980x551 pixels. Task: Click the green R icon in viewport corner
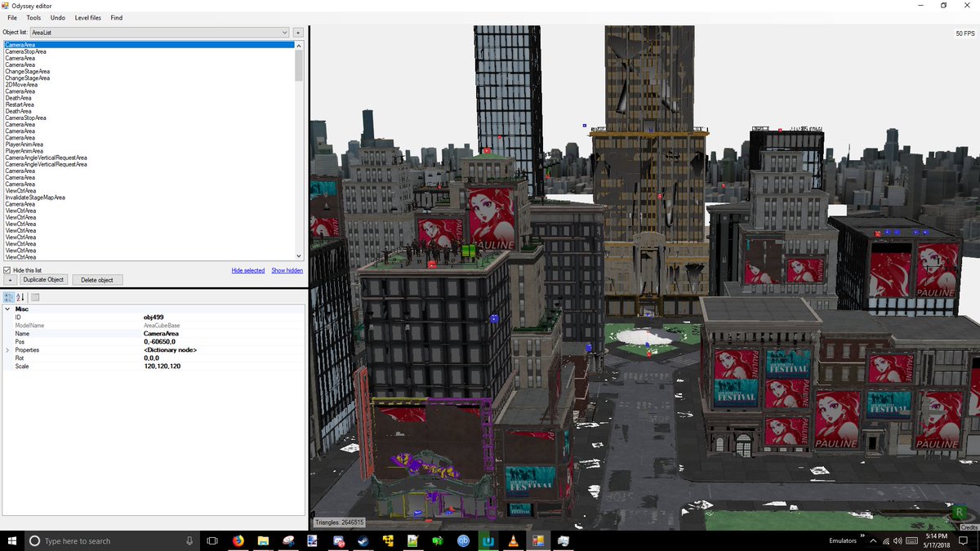(959, 512)
